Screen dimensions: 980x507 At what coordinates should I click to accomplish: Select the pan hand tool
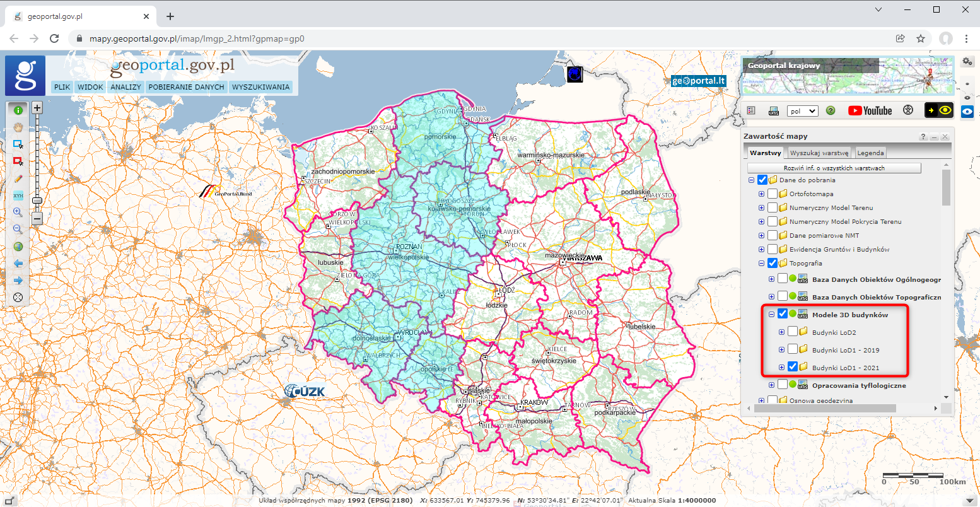click(x=18, y=127)
